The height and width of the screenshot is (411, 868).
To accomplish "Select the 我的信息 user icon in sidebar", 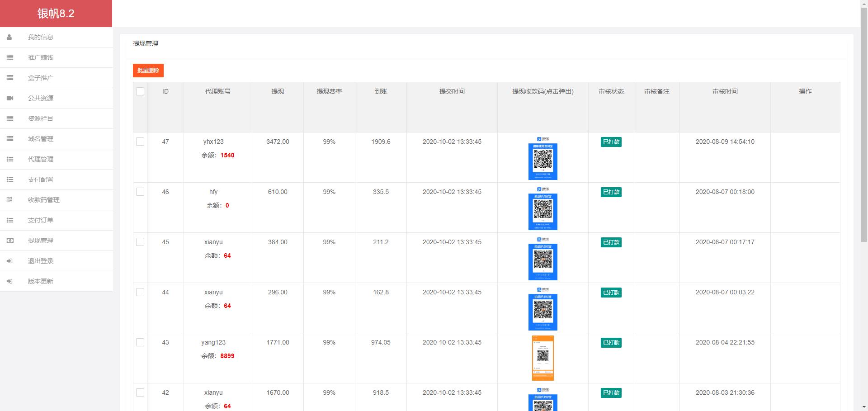I will [9, 37].
